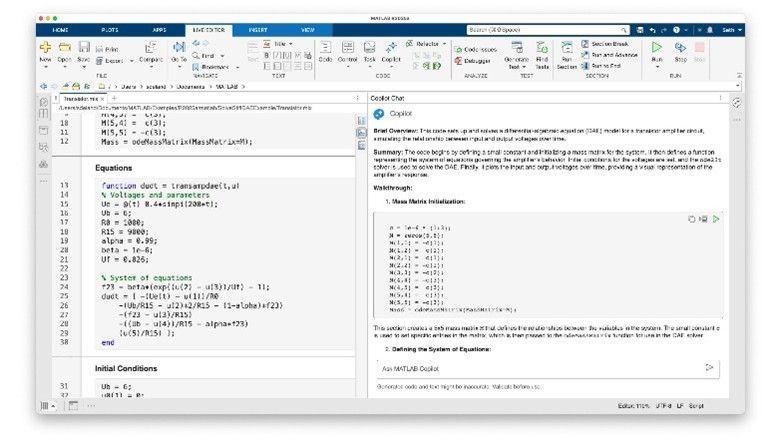Copy the Copilot code snippet with the copy icon
Viewport: 782px width, 440px height.
point(691,219)
